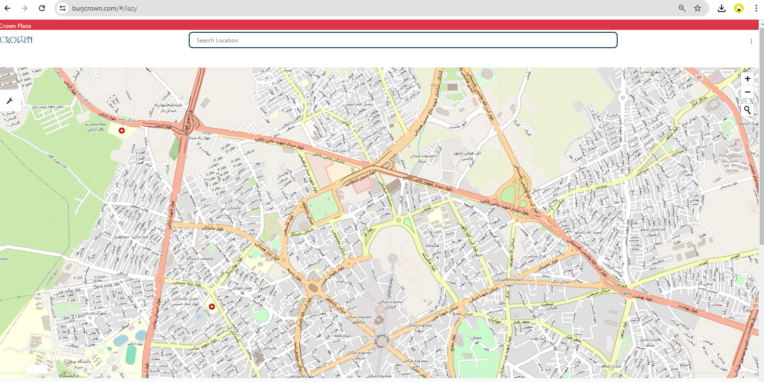Viewport: 764px width, 382px height.
Task: Click the map magnifier search control
Action: point(747,110)
